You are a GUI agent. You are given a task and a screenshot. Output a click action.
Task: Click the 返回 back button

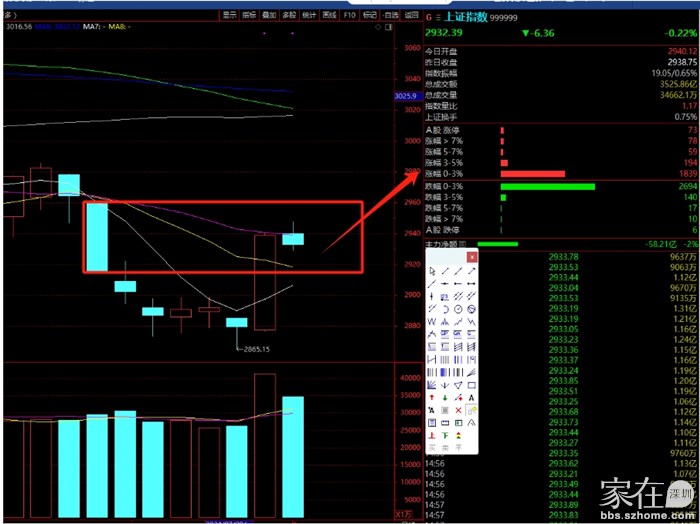click(x=411, y=15)
